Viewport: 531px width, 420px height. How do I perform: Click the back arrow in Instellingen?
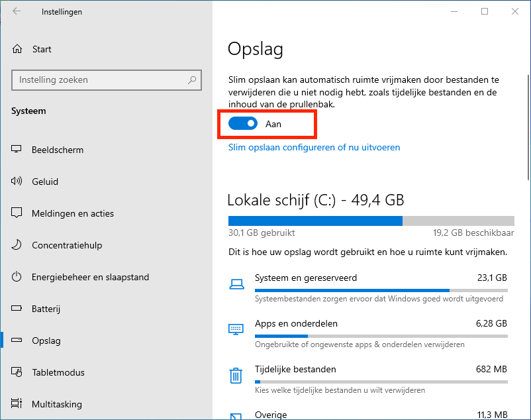coord(17,11)
